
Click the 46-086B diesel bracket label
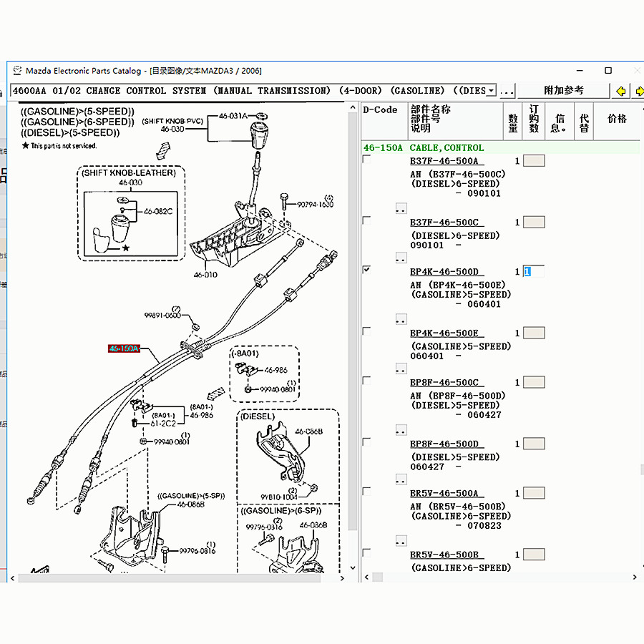point(309,431)
